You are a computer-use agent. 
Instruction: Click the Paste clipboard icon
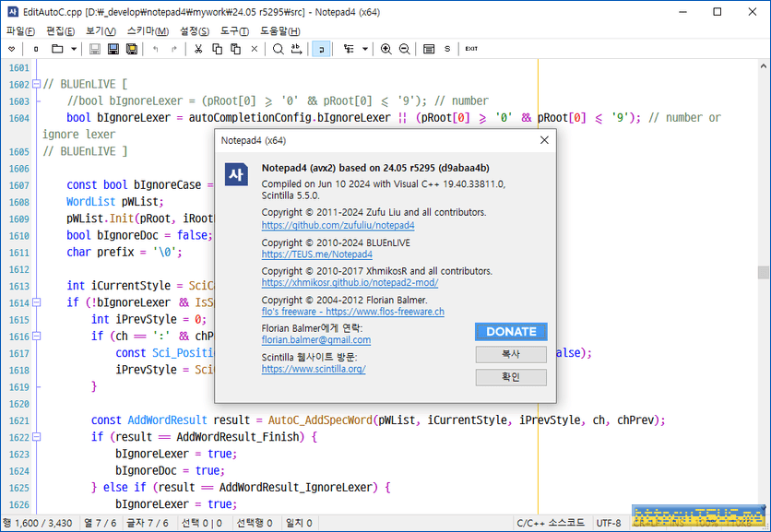[235, 49]
